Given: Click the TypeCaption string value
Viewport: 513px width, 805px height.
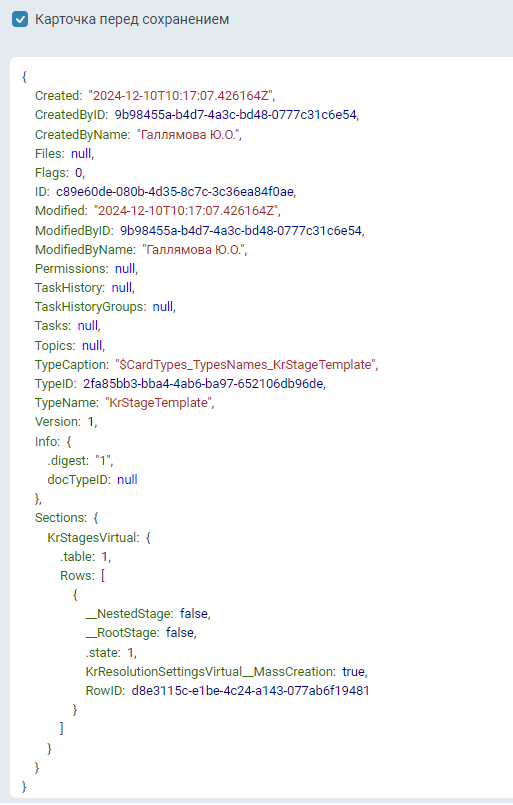Looking at the screenshot, I should coord(245,365).
